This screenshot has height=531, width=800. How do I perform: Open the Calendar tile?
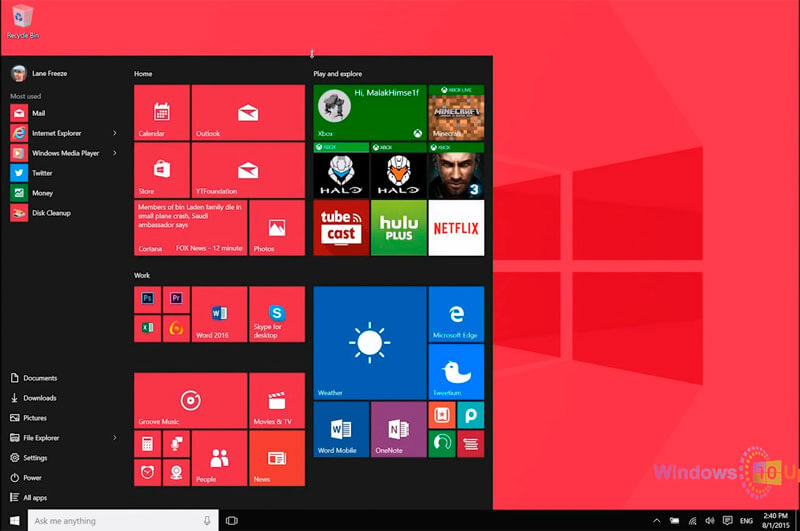[162, 113]
